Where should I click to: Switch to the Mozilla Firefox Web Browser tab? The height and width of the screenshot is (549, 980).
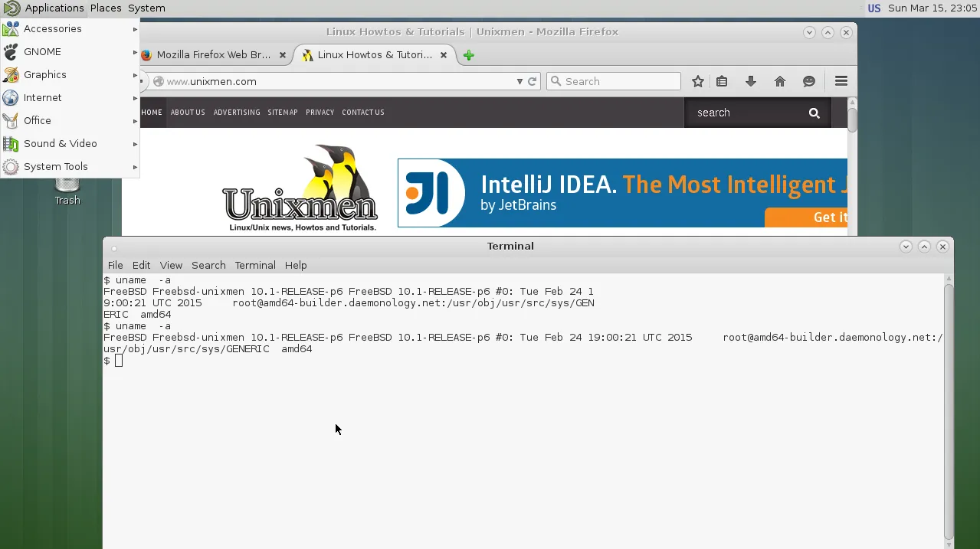212,55
